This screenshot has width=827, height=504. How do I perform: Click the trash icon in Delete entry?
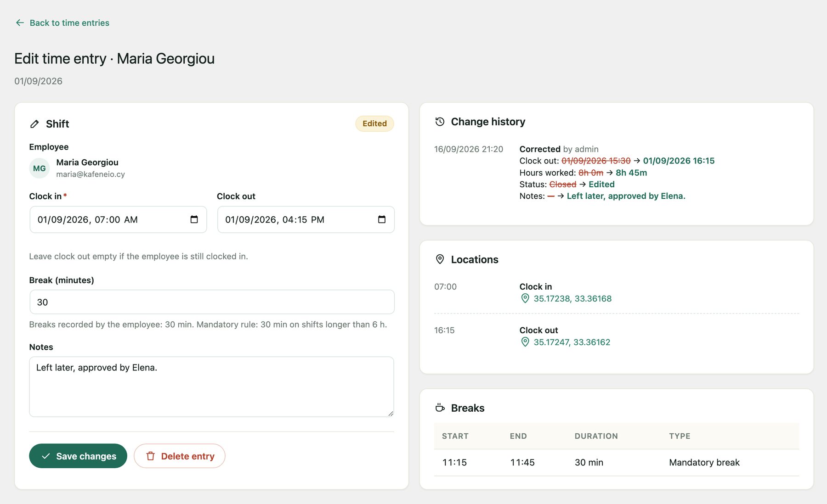150,456
